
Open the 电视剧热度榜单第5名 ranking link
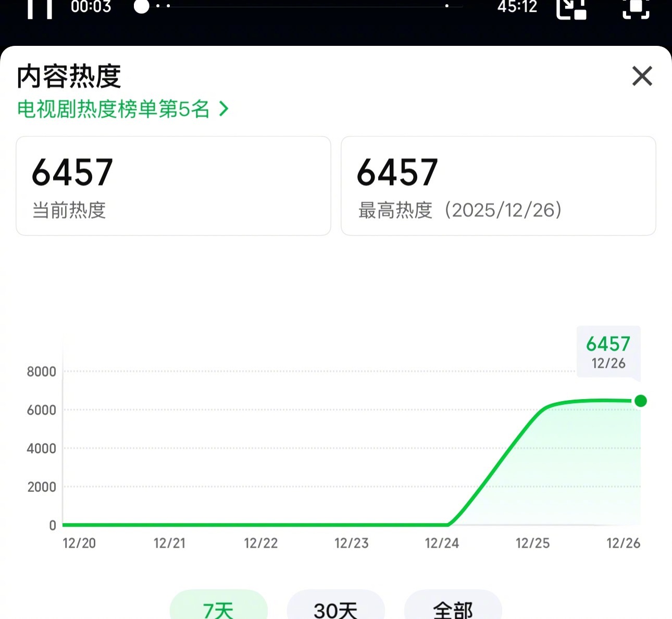tap(115, 109)
